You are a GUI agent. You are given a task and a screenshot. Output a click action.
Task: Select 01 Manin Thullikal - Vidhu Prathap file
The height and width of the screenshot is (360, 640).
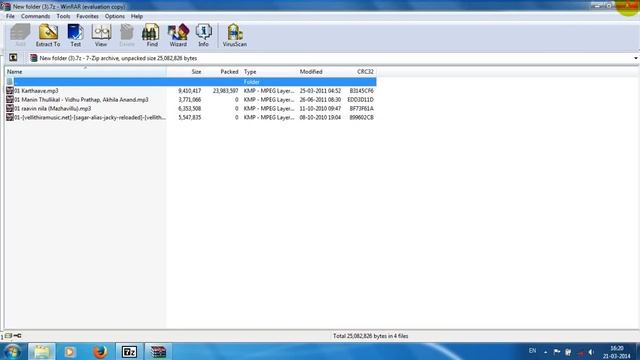[x=81, y=100]
